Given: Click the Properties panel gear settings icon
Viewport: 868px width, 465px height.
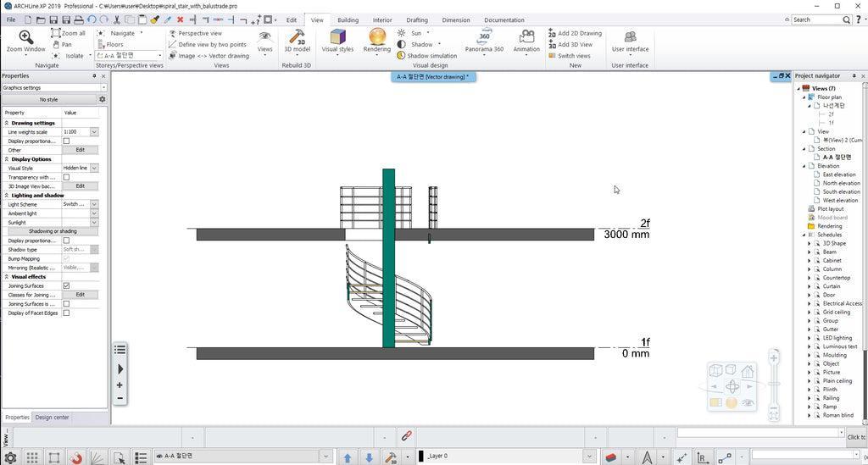Looking at the screenshot, I should (x=102, y=100).
